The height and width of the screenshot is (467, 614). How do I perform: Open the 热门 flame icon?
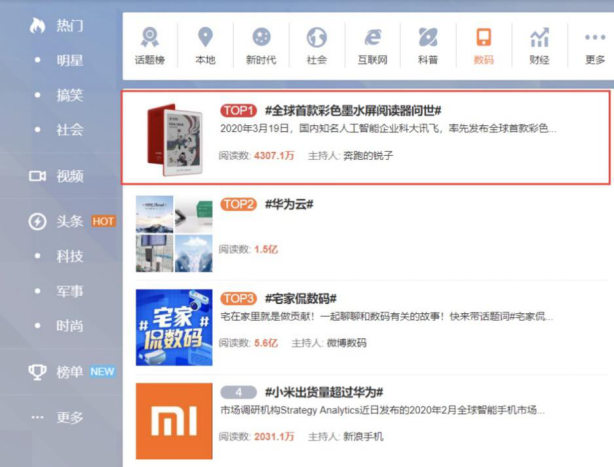[37, 25]
